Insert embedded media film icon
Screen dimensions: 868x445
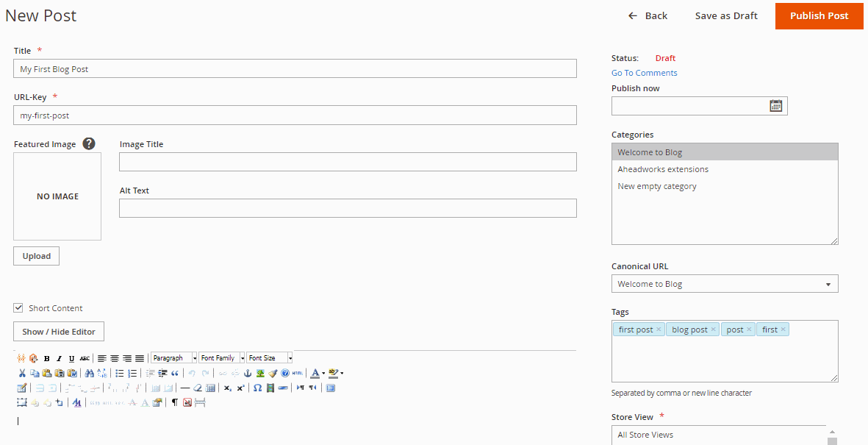point(270,388)
